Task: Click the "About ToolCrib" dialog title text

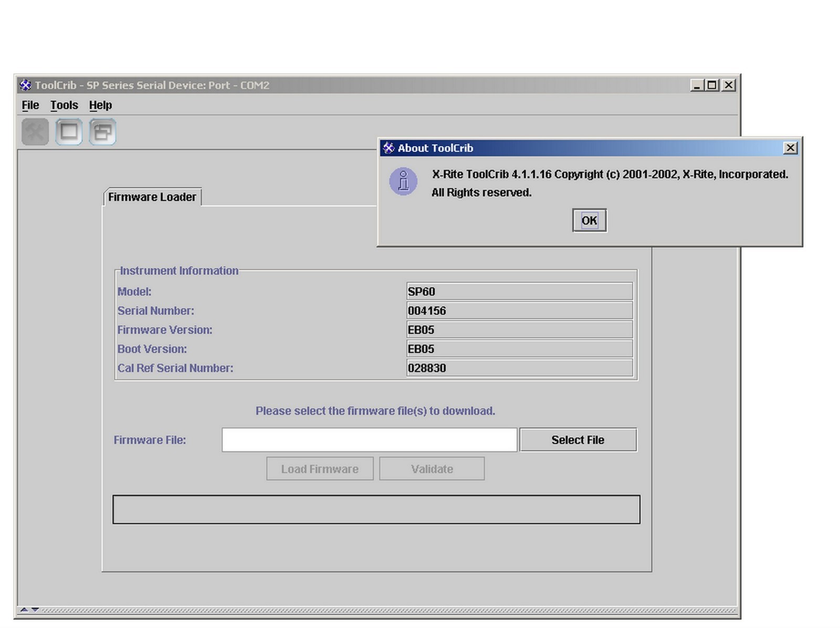Action: [436, 148]
